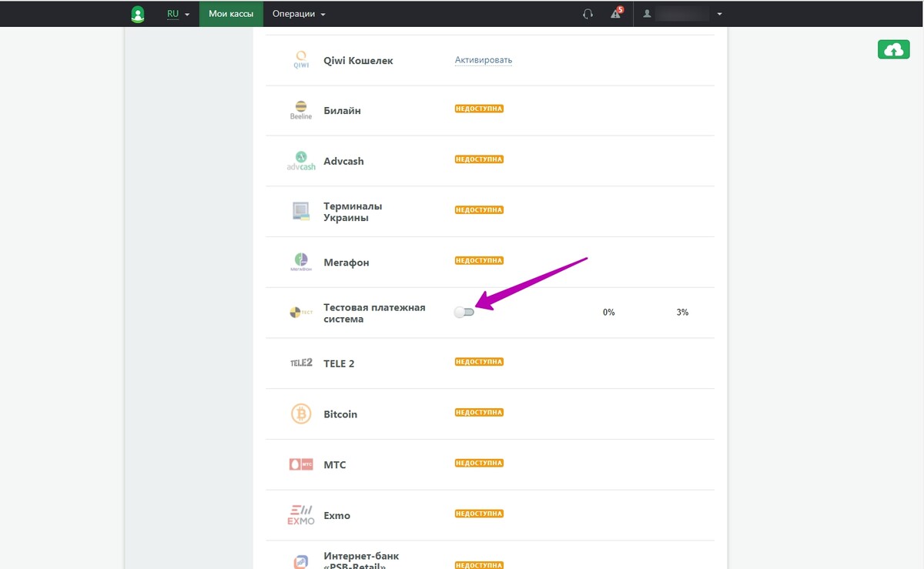Image resolution: width=924 pixels, height=569 pixels.
Task: Click the Qiwi Кошелек logo
Action: (x=301, y=60)
